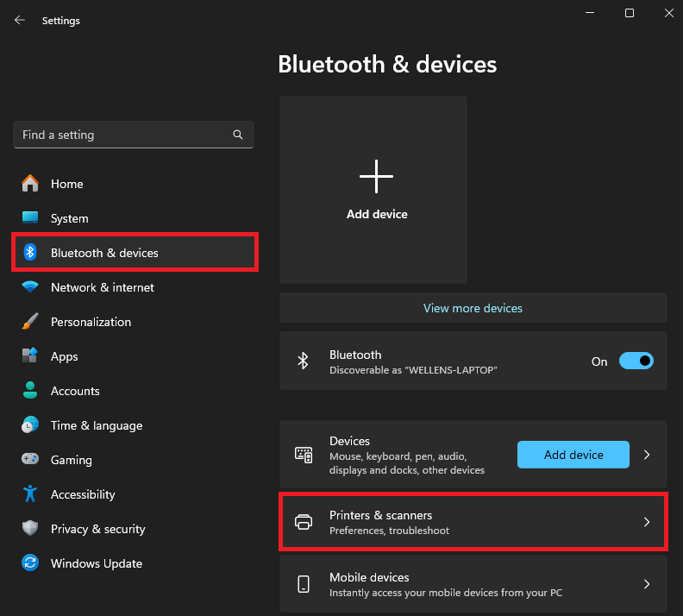Viewport: 683px width, 616px height.
Task: Maximize the Settings window
Action: (x=630, y=13)
